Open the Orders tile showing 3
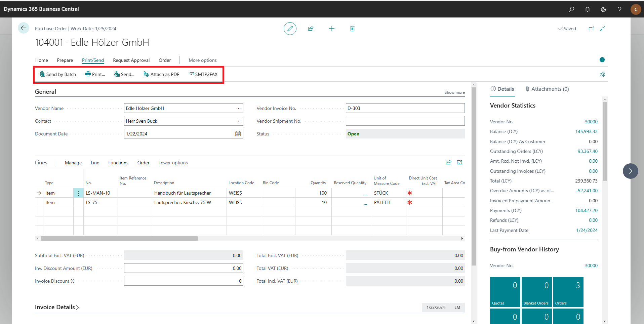Screen dimensions: 644x324 tap(568, 292)
